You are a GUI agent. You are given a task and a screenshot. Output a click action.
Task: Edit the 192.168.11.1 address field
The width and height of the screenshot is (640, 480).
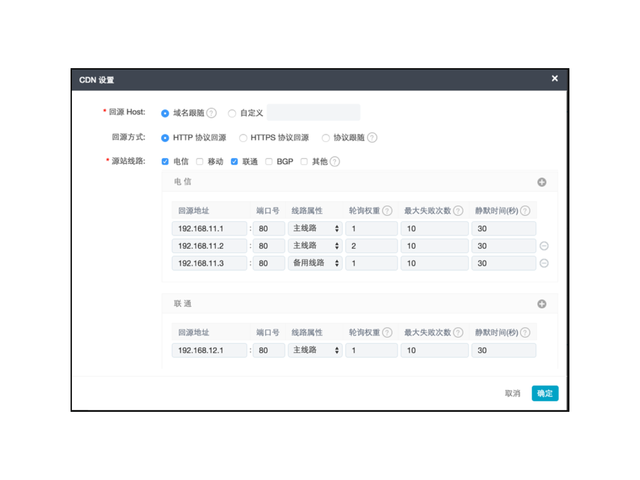[209, 229]
